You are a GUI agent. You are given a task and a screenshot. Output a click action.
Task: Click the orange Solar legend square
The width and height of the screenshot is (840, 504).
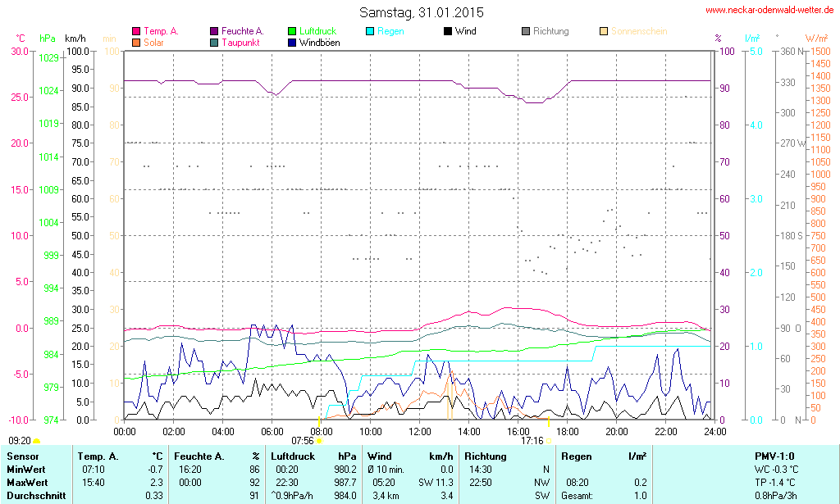(136, 42)
